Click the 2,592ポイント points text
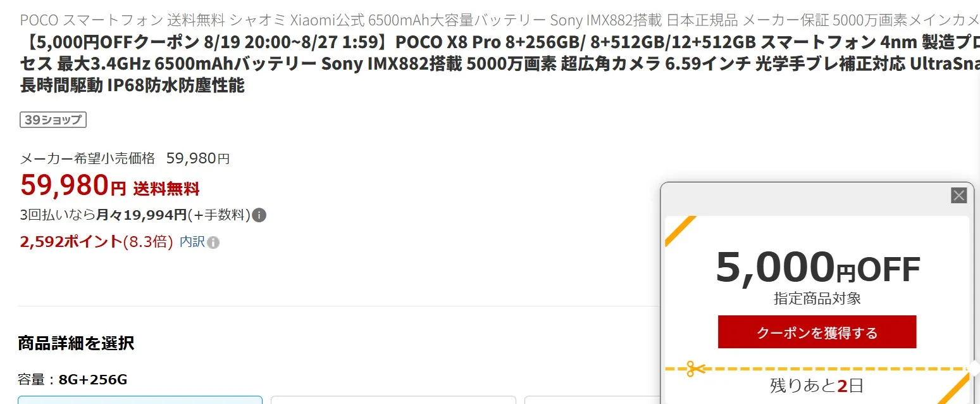980x404 pixels. tap(71, 241)
